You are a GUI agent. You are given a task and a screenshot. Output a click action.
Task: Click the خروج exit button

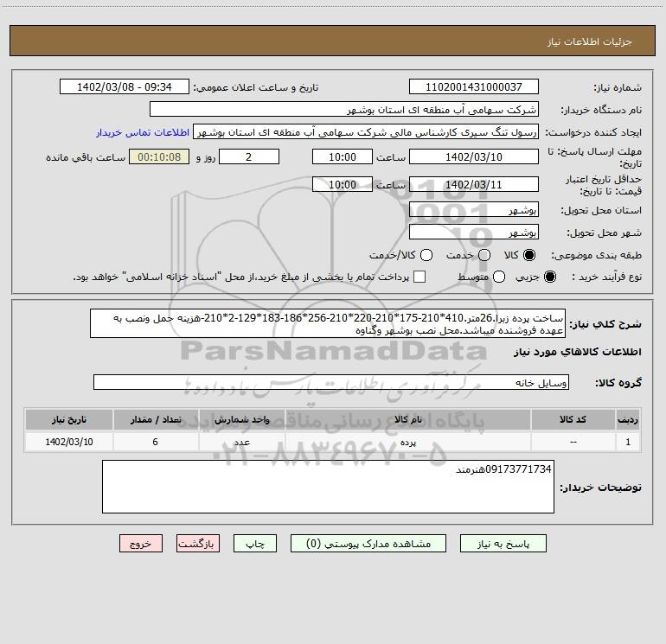pyautogui.click(x=141, y=544)
